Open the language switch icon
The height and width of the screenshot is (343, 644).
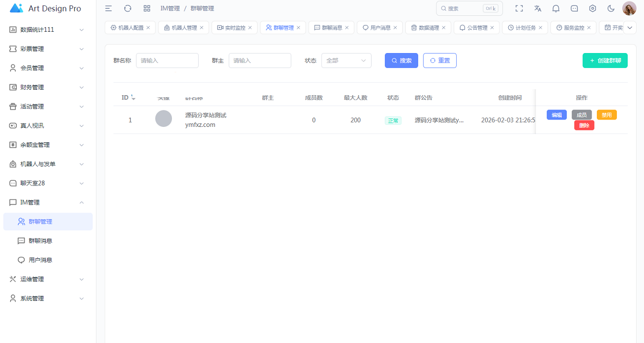point(537,8)
